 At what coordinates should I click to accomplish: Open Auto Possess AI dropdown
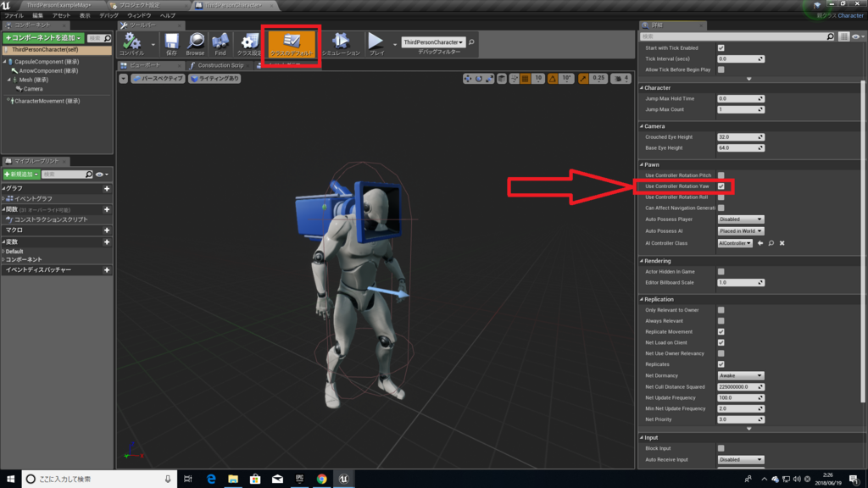click(741, 230)
